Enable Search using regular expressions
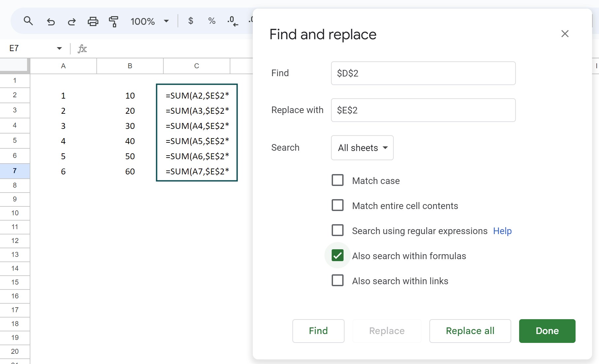The height and width of the screenshot is (364, 599). (x=337, y=230)
